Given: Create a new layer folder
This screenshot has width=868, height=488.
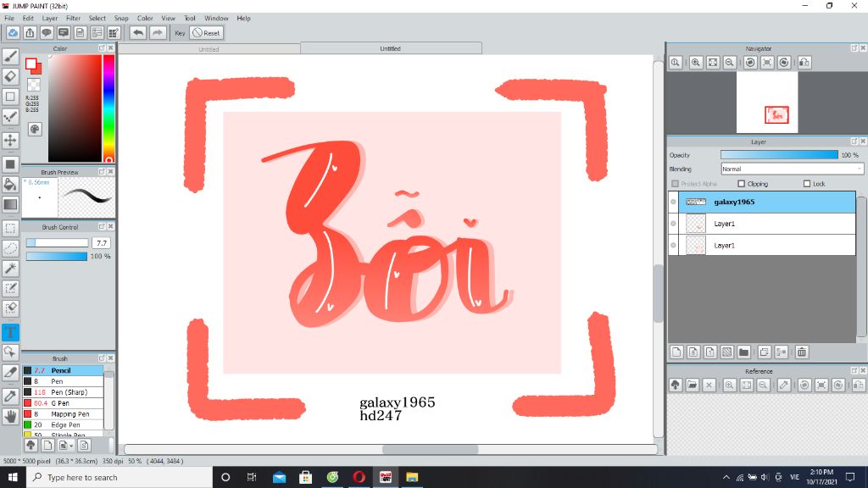Looking at the screenshot, I should 744,352.
